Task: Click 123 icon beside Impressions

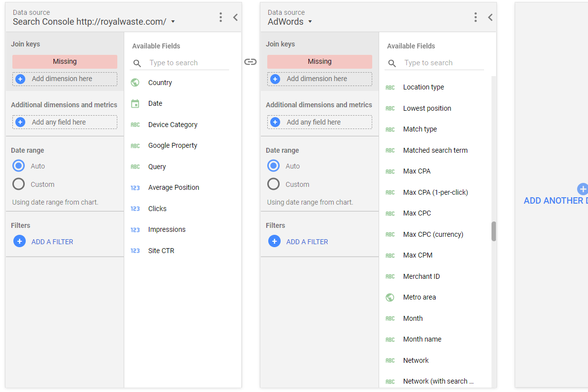Action: (x=135, y=230)
